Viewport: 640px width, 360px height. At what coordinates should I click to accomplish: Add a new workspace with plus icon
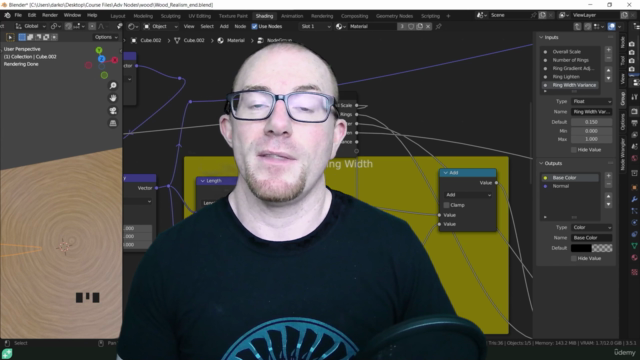click(448, 16)
